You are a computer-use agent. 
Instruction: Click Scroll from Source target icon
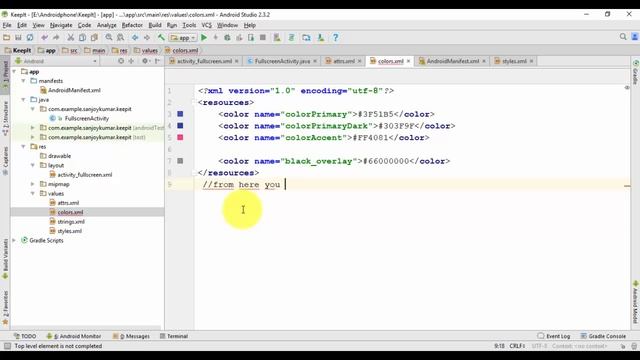pyautogui.click(x=121, y=61)
